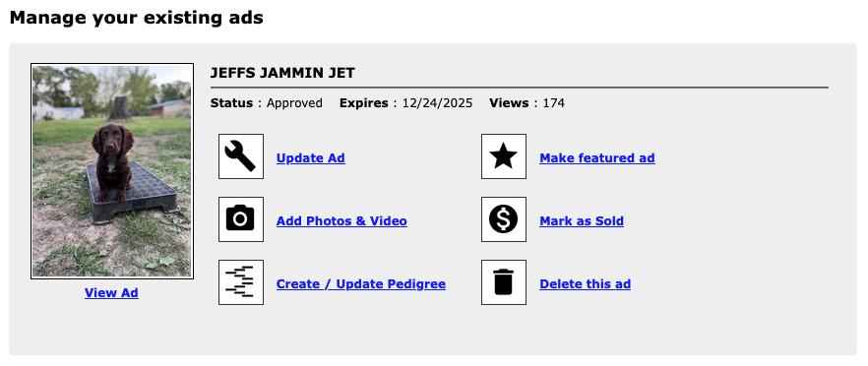Click the wrench Update Ad icon
Viewport: 868px width, 366px height.
pyautogui.click(x=241, y=156)
